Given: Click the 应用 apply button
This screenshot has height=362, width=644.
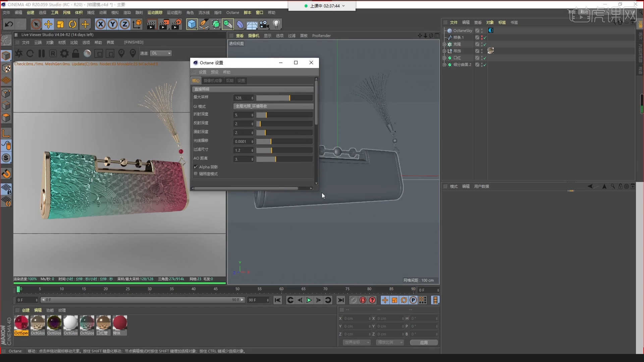Looking at the screenshot, I should coord(424,343).
